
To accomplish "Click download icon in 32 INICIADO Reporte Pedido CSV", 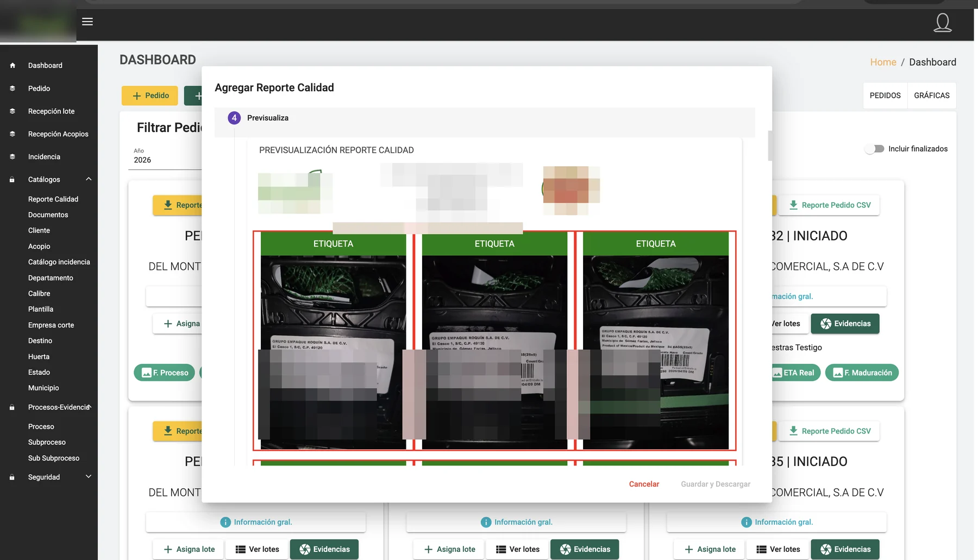I will 793,205.
